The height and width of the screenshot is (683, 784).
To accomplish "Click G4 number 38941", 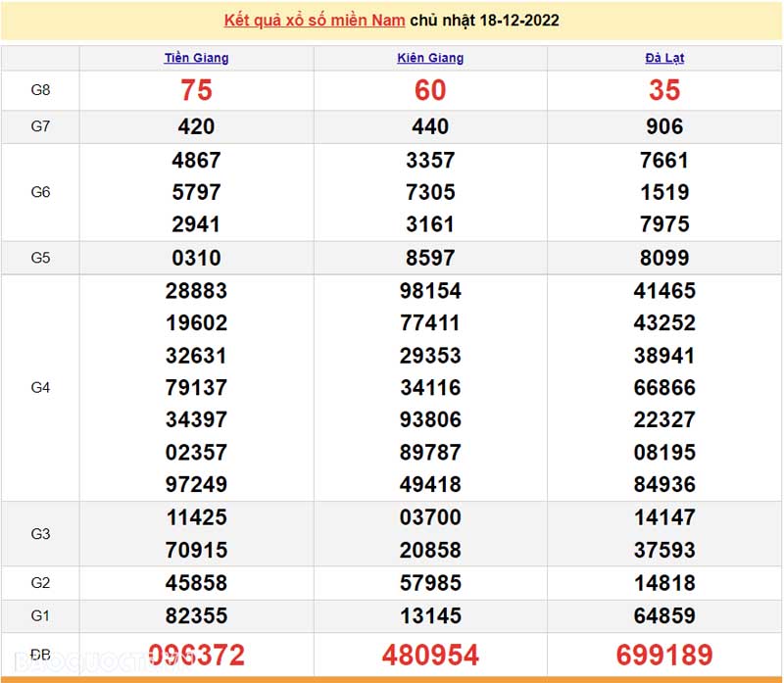I will point(664,356).
